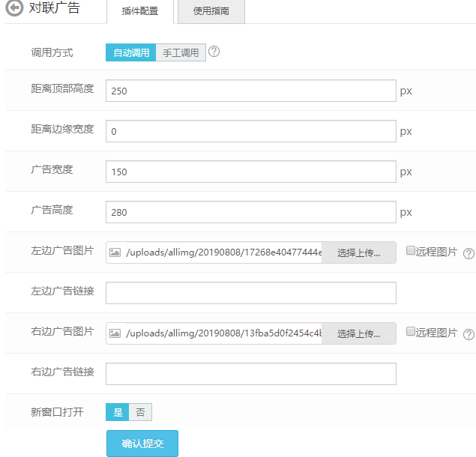
Task: Click the image icon in 左边广告图片 field
Action: click(115, 252)
